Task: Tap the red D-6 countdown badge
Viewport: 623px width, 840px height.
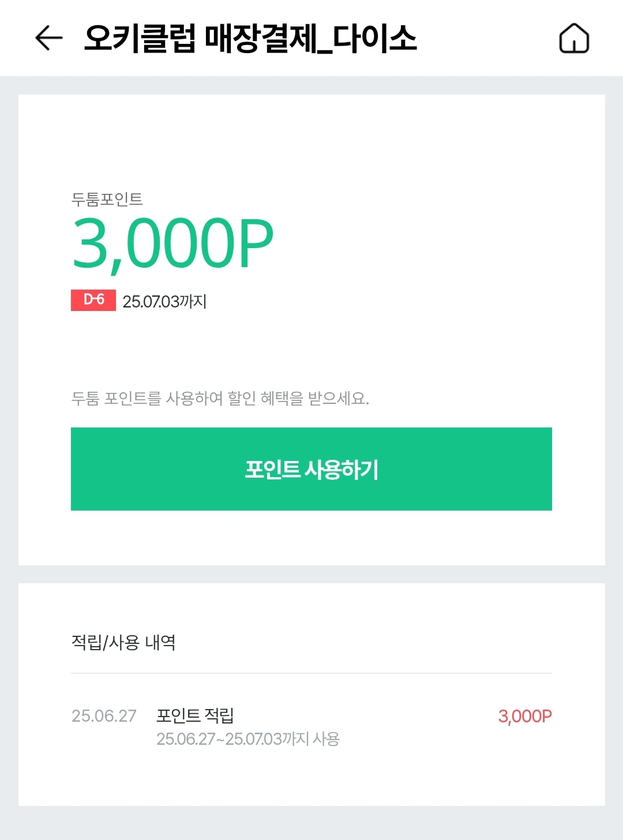Action: tap(93, 300)
